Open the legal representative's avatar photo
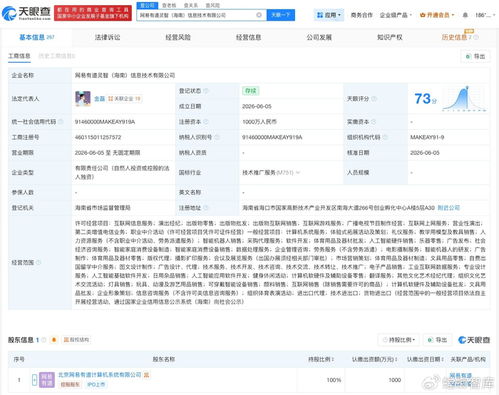The width and height of the screenshot is (499, 395). pyautogui.click(x=83, y=99)
